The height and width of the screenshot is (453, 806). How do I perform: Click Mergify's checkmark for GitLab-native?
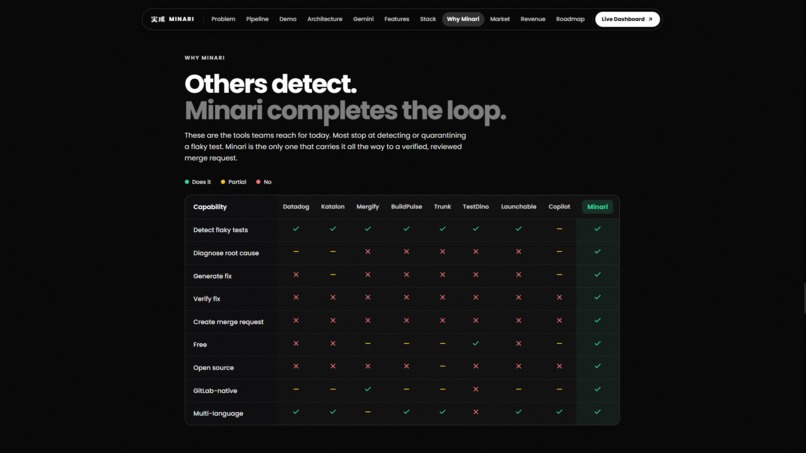click(368, 389)
